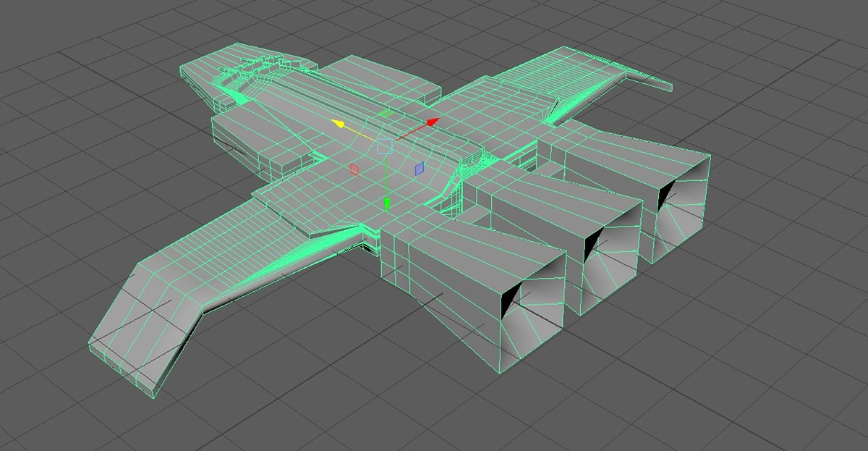Click the small green plane handle square
Viewport: 868px width, 451px height.
(x=386, y=114)
